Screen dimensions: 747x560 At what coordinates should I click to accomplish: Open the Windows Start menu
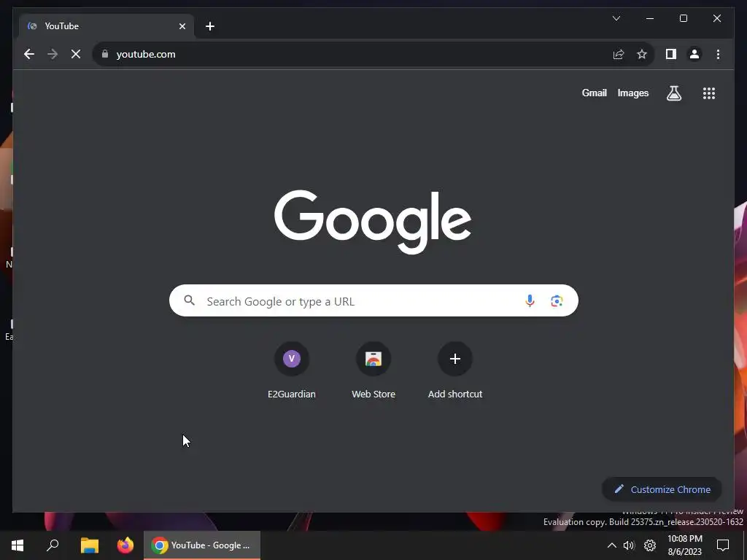coord(18,545)
